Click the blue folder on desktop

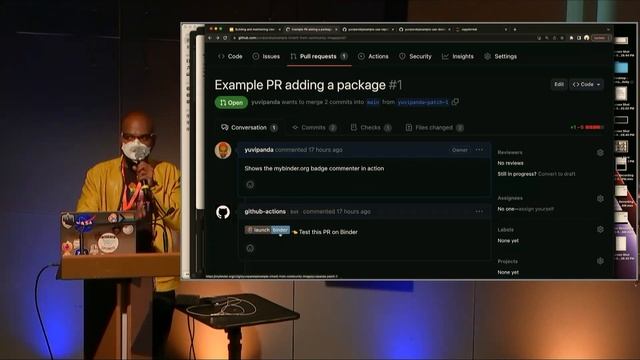click(x=622, y=68)
